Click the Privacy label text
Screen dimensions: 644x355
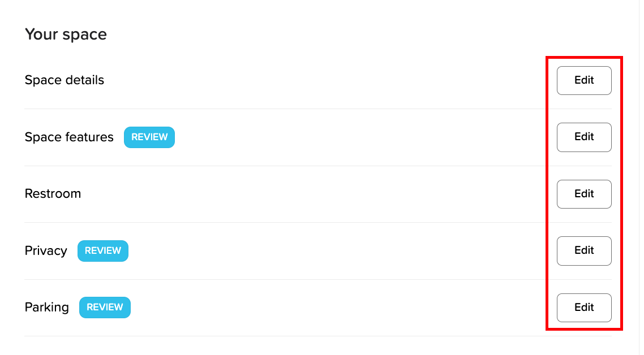[x=46, y=251]
